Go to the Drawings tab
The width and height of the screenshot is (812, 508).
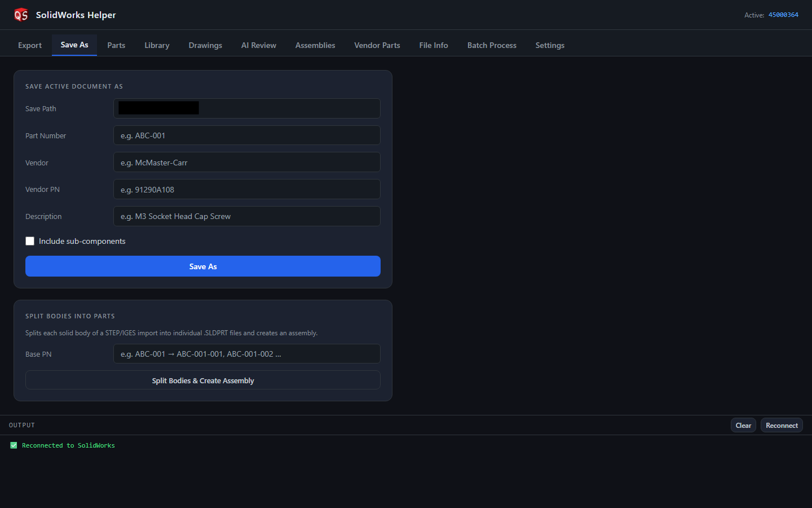pos(205,45)
